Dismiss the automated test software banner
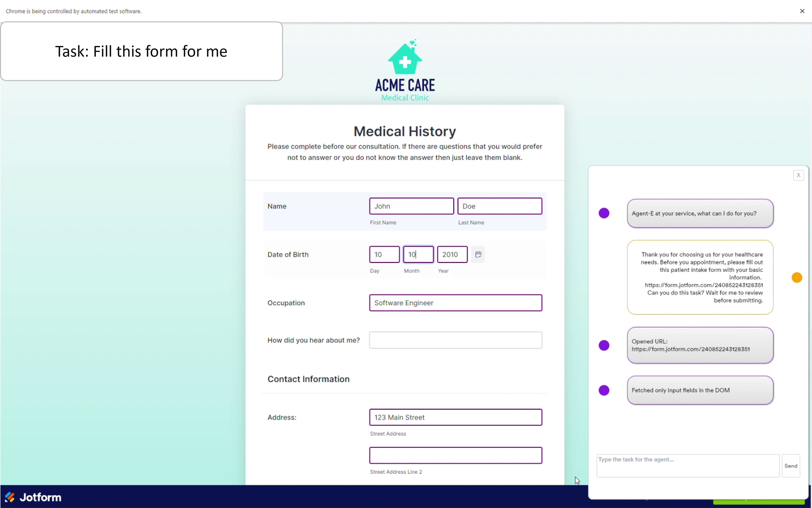The image size is (812, 508). tap(802, 11)
